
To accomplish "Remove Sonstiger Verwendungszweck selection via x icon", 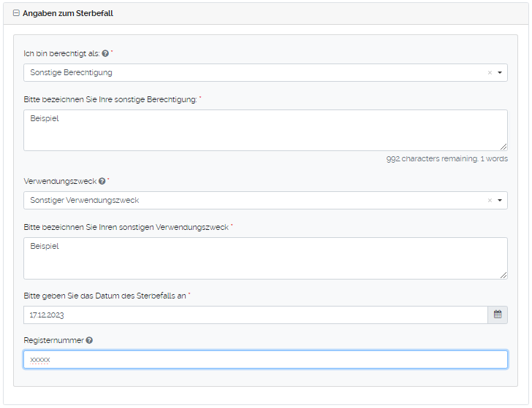I will (x=490, y=201).
